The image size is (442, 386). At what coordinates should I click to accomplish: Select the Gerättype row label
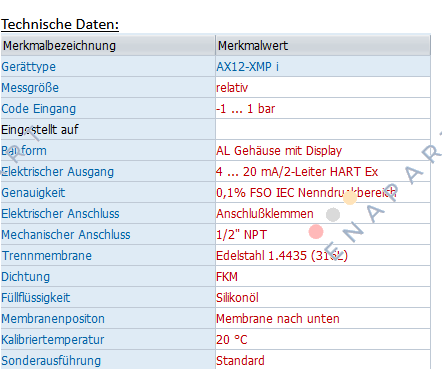click(x=29, y=67)
